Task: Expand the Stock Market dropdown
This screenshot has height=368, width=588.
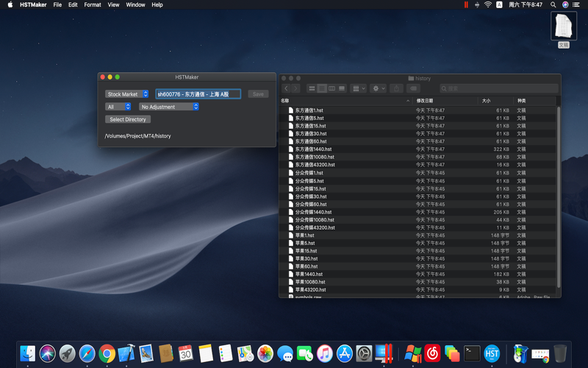Action: pos(127,94)
